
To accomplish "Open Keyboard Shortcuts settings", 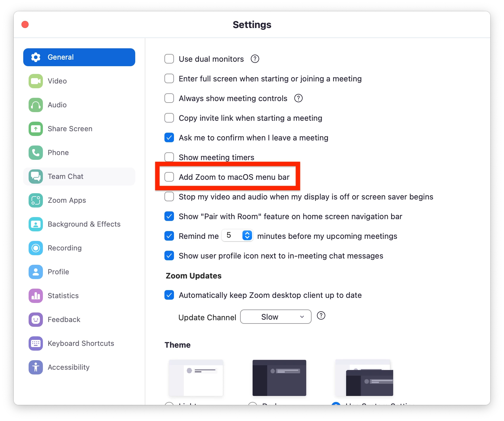I will [79, 343].
